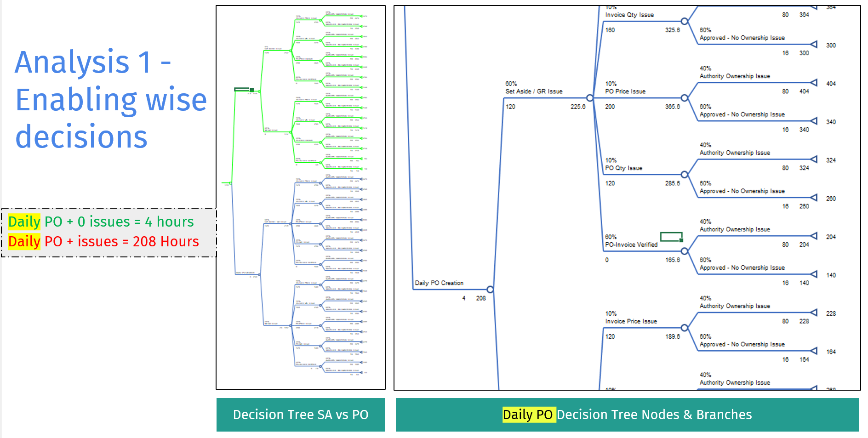Click the chance node circle ending PO Qty Issue
Screen dimensions: 868x438
tap(684, 175)
